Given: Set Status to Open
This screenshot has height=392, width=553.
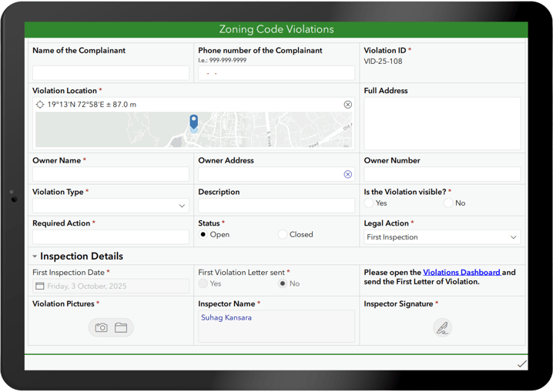Looking at the screenshot, I should (x=203, y=235).
